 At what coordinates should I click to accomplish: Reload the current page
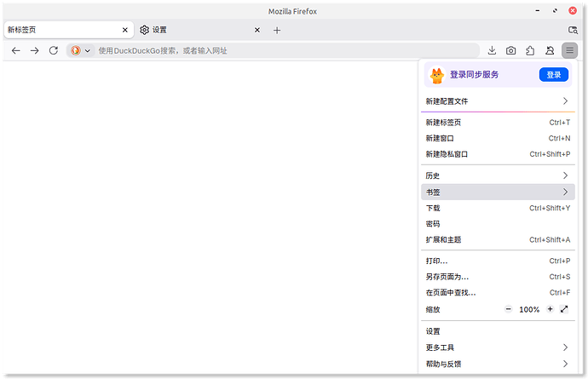54,50
